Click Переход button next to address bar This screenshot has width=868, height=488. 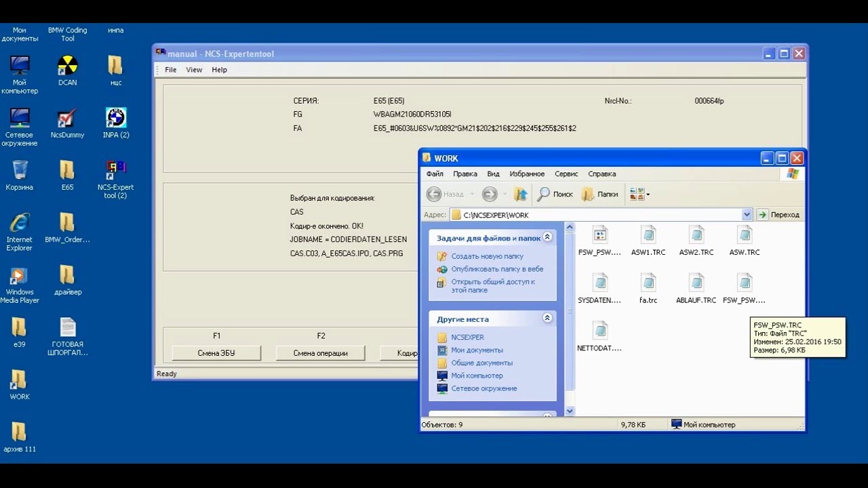[x=778, y=215]
